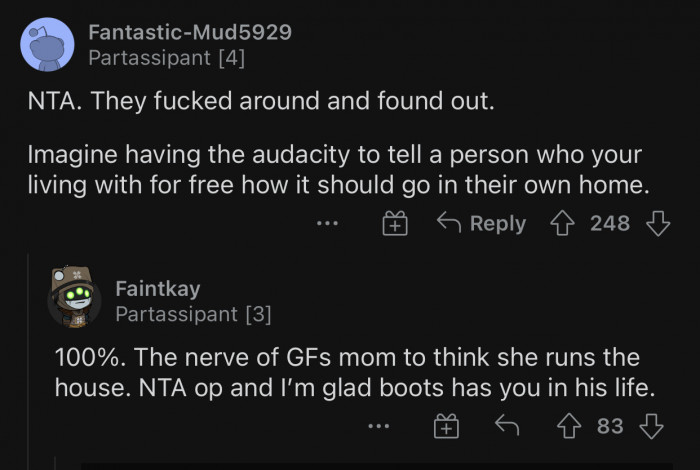700x470 pixels.
Task: Open more options on Faintkay's comment
Action: coord(377,427)
